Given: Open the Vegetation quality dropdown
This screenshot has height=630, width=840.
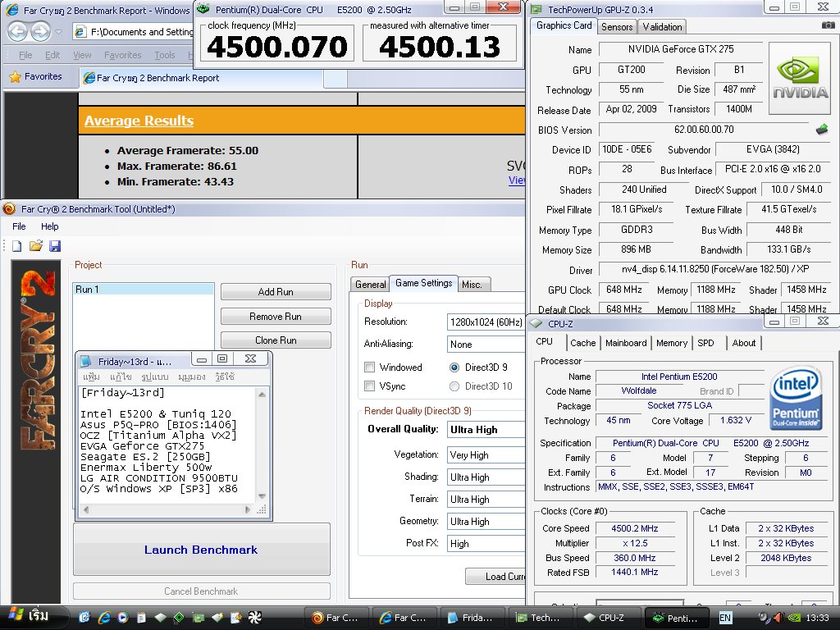Looking at the screenshot, I should [x=486, y=454].
